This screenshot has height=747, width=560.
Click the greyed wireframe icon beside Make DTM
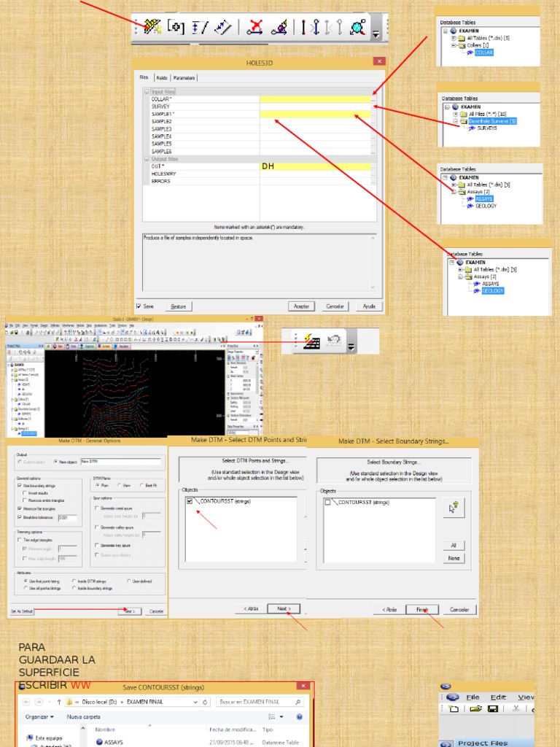(334, 341)
